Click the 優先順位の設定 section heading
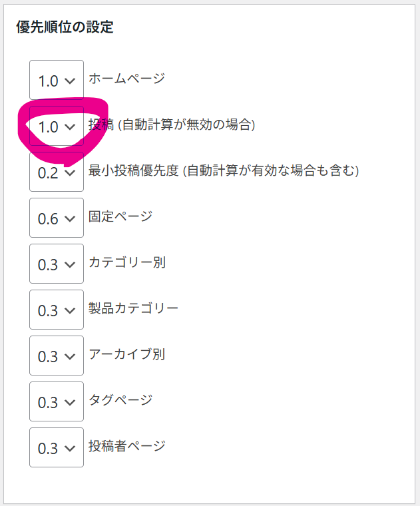The height and width of the screenshot is (506, 420). click(x=65, y=27)
